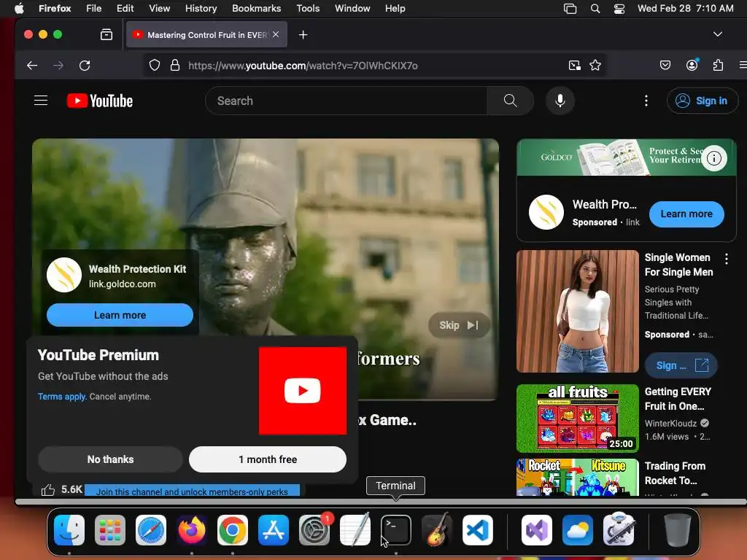Open the Terms apply link
The image size is (747, 560).
click(x=62, y=397)
